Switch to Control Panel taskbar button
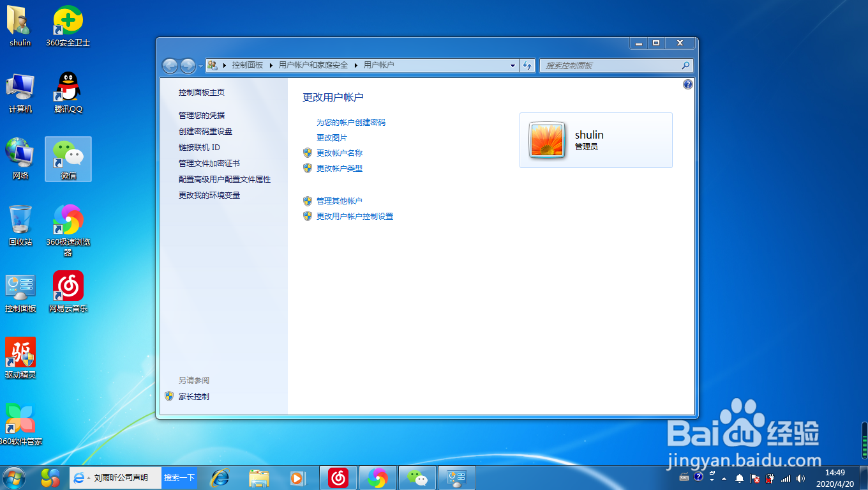Image resolution: width=868 pixels, height=490 pixels. pos(457,477)
